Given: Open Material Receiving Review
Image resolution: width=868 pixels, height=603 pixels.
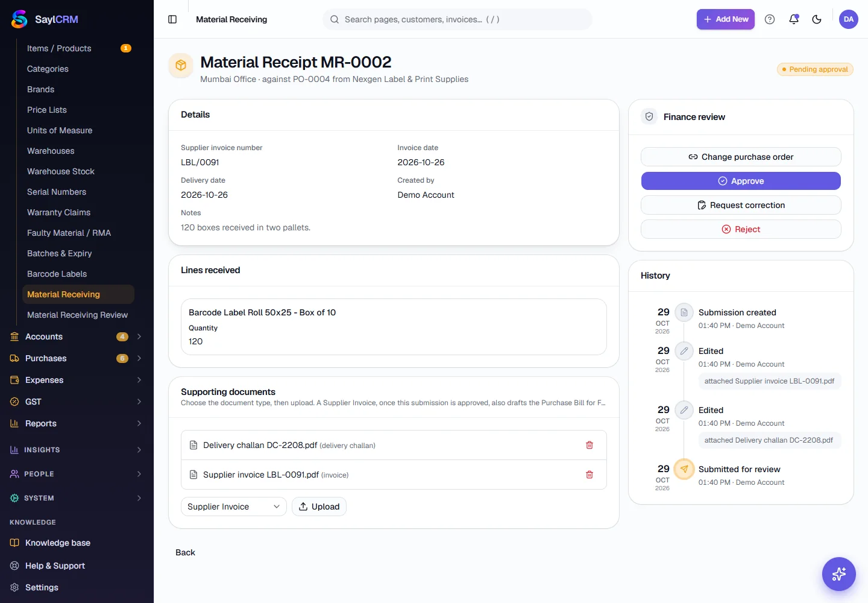Looking at the screenshot, I should [x=78, y=315].
